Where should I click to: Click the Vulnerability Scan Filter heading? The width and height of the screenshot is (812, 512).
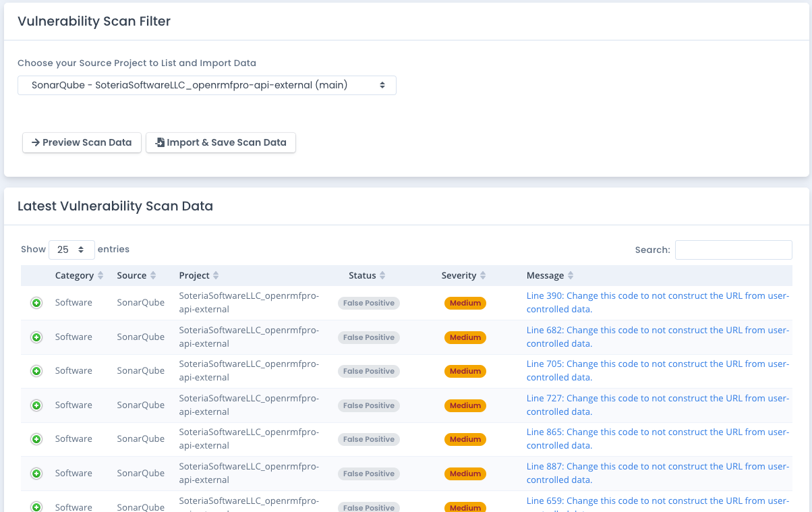tap(94, 21)
